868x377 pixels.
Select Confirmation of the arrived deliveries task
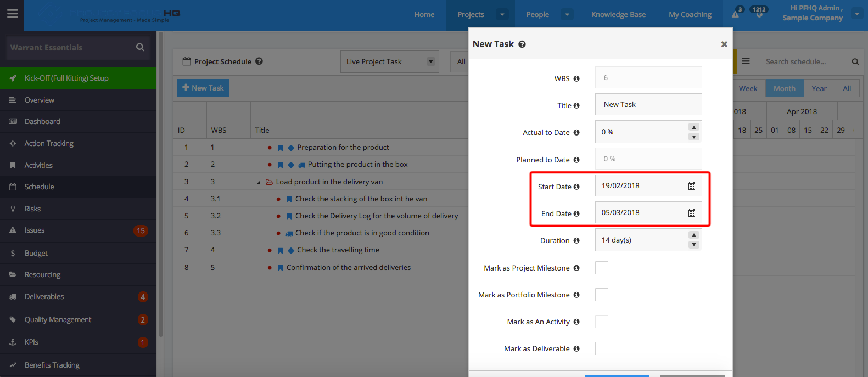pyautogui.click(x=349, y=268)
